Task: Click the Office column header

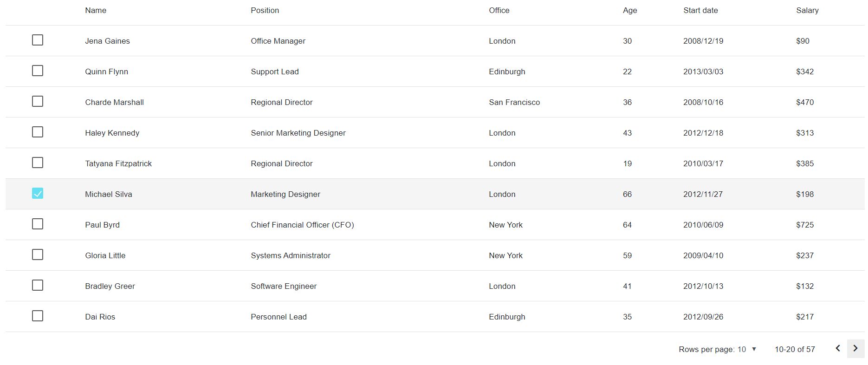Action: point(499,10)
